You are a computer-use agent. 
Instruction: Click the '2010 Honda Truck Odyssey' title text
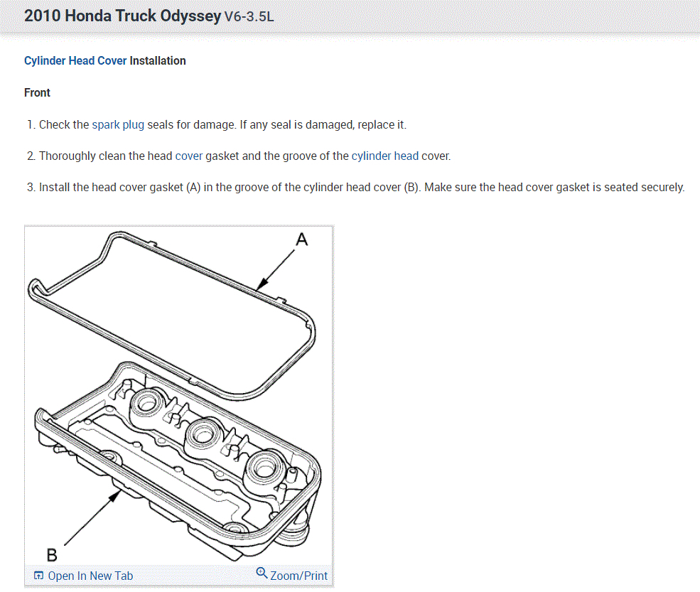122,16
